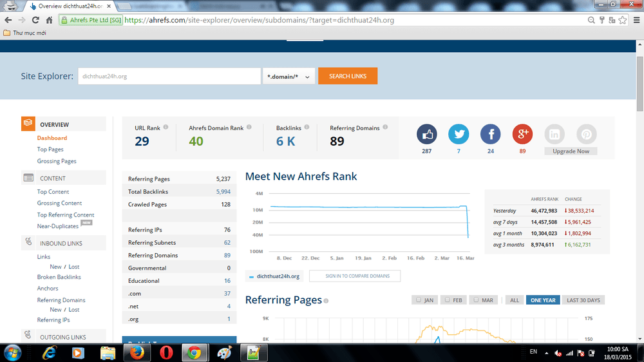
Task: Open the *.domain/* mode dropdown
Action: click(289, 76)
